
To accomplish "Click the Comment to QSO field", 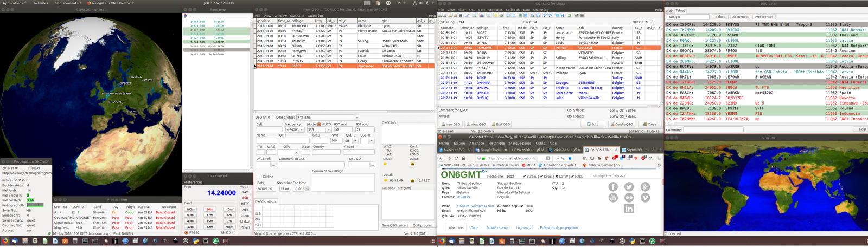I will pyautogui.click(x=312, y=164).
